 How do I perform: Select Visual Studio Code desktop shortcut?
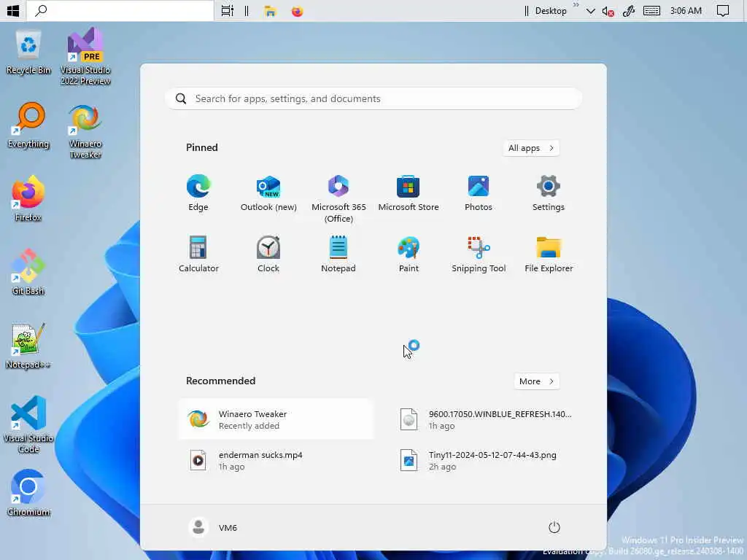click(x=28, y=425)
